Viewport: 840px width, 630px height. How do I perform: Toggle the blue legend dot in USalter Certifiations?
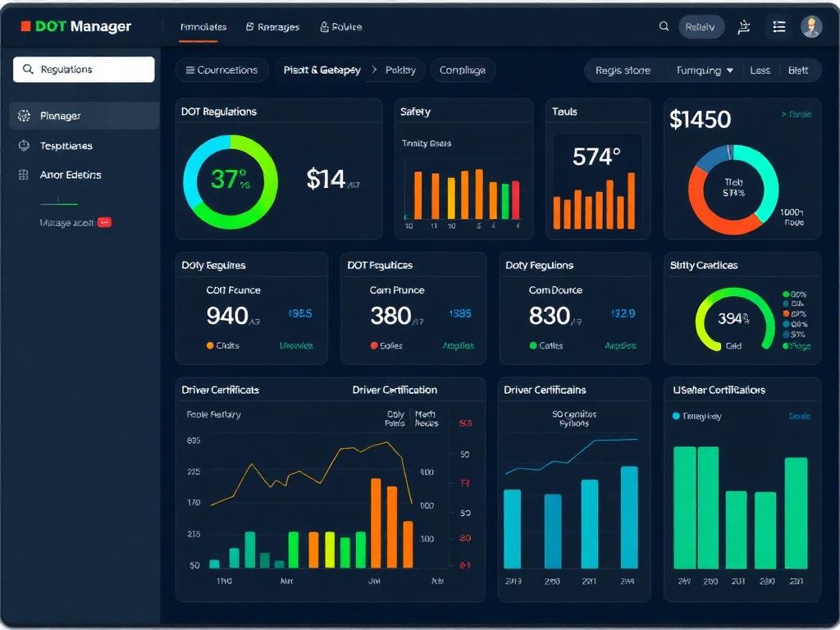(676, 416)
